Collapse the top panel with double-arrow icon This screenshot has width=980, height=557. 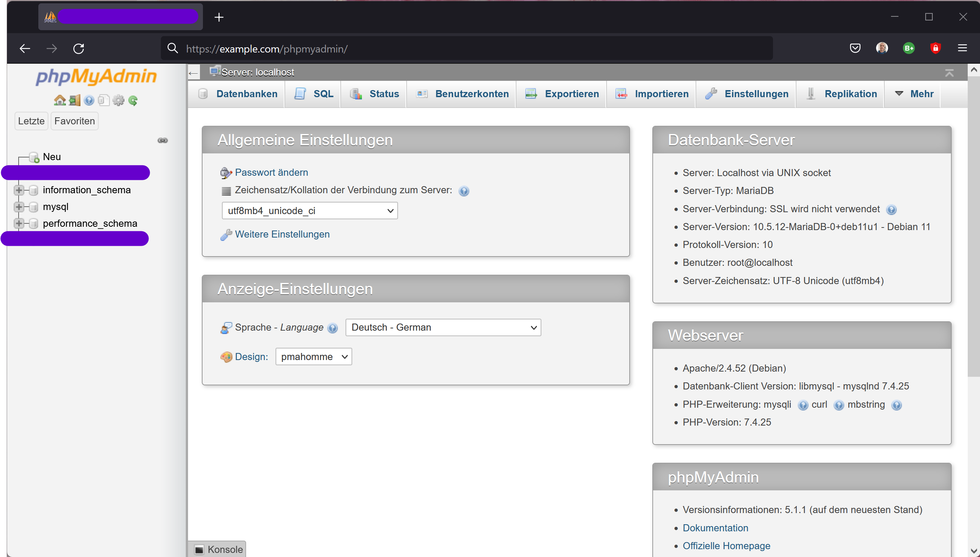tap(949, 73)
